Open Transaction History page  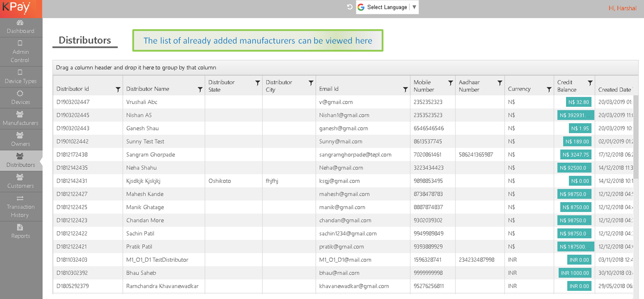click(20, 207)
